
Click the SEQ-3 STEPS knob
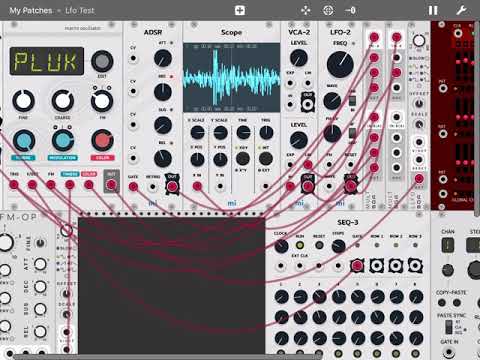coord(338,246)
